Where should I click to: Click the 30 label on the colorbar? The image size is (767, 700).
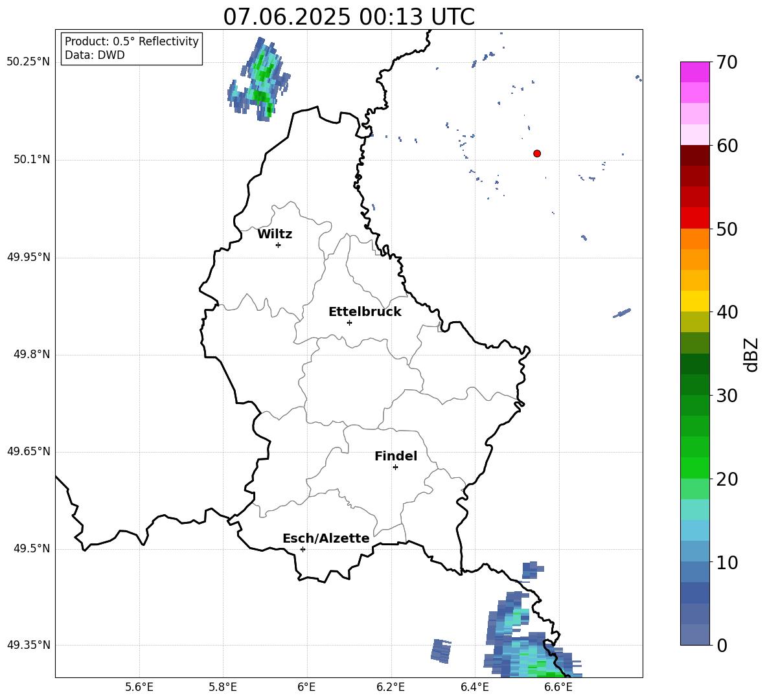(727, 396)
